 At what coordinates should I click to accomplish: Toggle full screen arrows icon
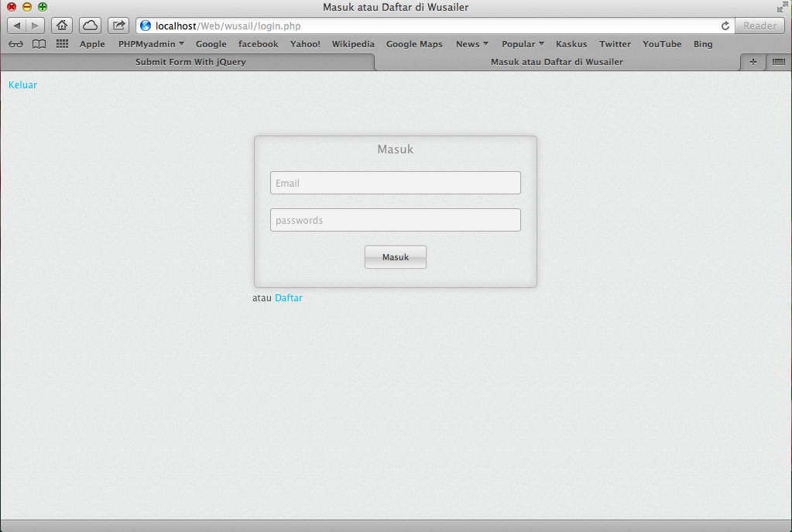click(x=783, y=7)
